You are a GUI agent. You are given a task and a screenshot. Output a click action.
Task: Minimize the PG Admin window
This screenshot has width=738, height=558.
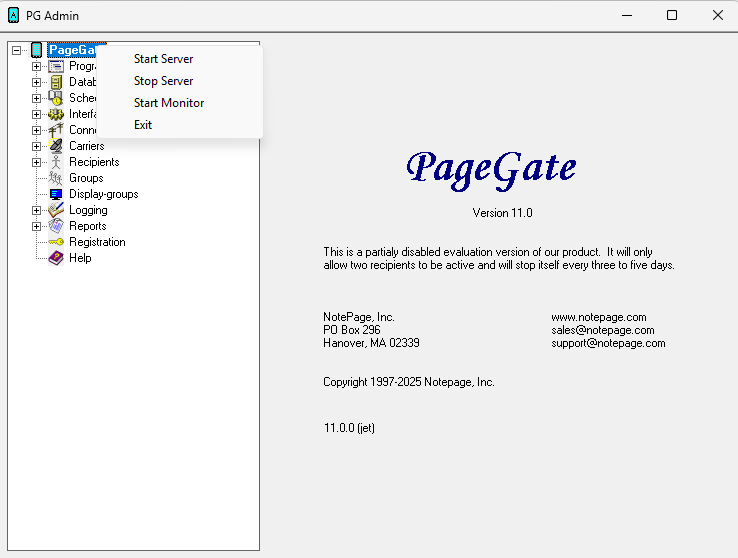click(x=627, y=16)
